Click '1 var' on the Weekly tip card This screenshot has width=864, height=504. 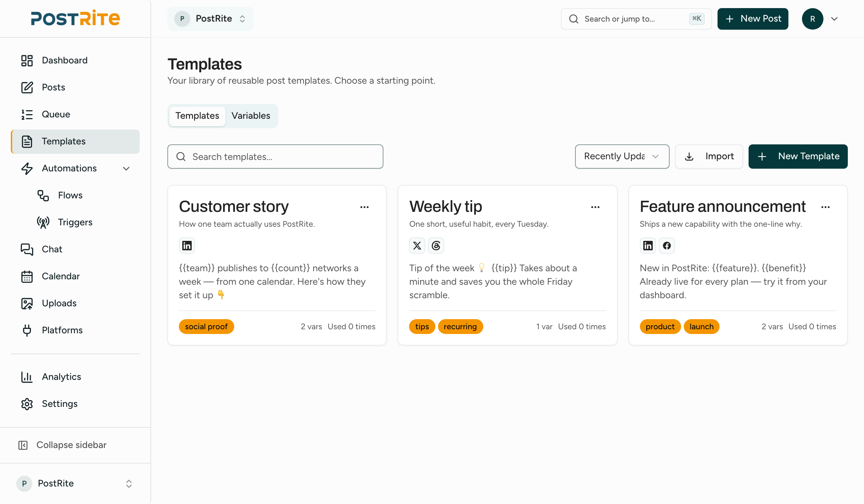click(544, 327)
